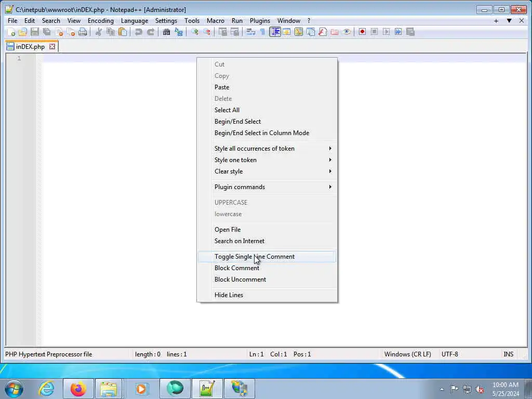Click the plus button in the menu bar
The height and width of the screenshot is (399, 532).
click(496, 21)
